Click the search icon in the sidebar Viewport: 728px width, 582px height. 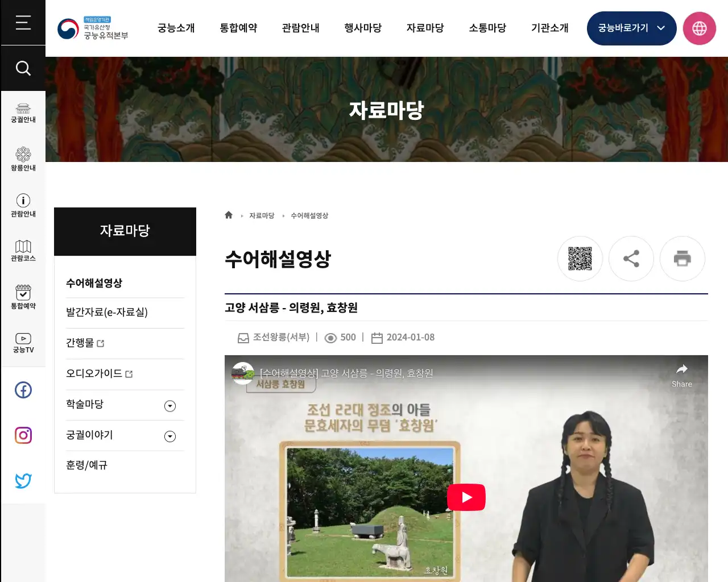(x=23, y=68)
